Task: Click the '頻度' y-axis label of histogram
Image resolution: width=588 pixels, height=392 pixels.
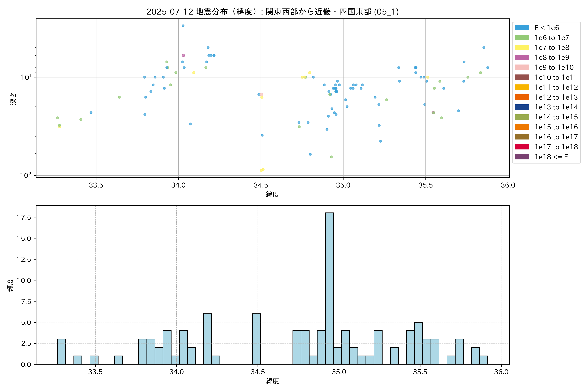Action: [x=10, y=285]
